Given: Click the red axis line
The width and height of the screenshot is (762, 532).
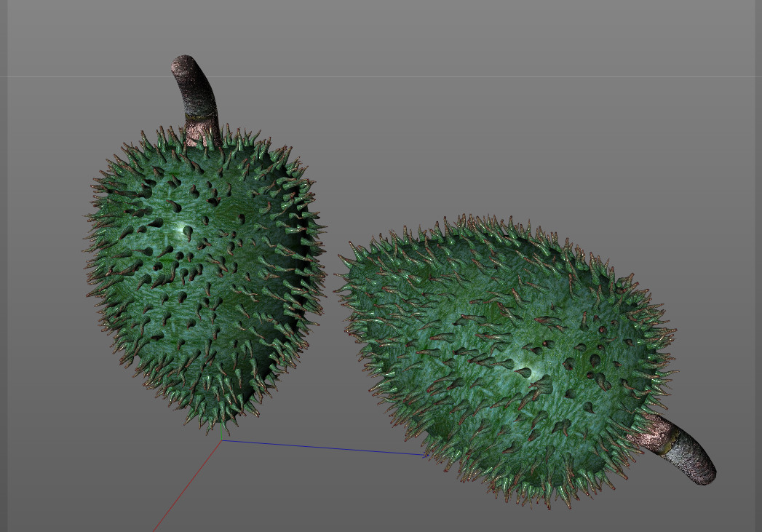Looking at the screenshot, I should pos(187,486).
